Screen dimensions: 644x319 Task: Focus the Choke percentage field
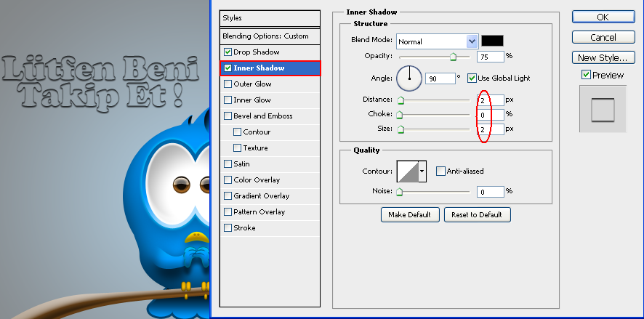pos(491,115)
